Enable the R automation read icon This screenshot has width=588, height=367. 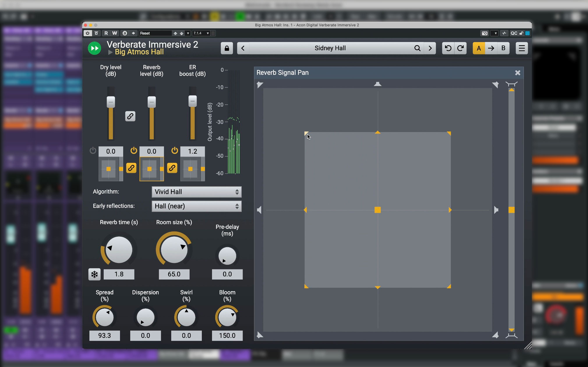click(x=106, y=33)
